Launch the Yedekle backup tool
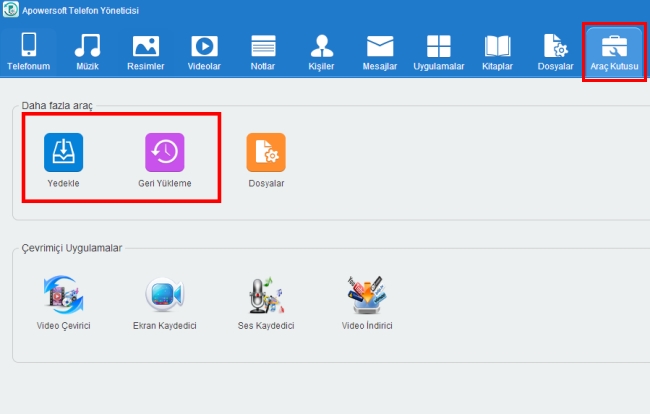Image resolution: width=650 pixels, height=414 pixels. click(63, 160)
